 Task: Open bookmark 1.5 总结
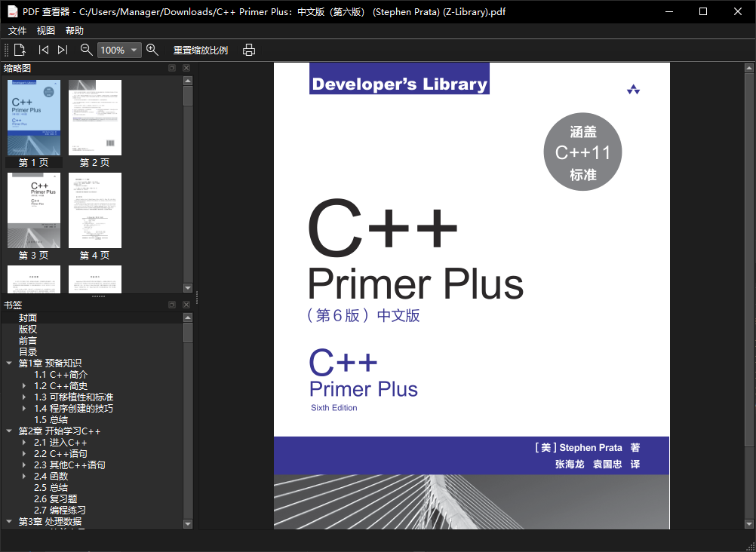51,420
